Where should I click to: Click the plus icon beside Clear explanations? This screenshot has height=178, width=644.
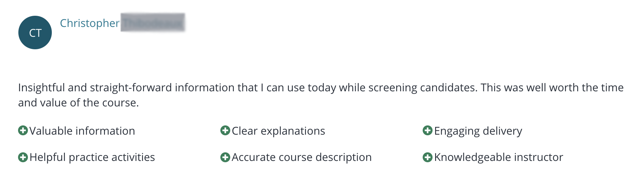(225, 130)
